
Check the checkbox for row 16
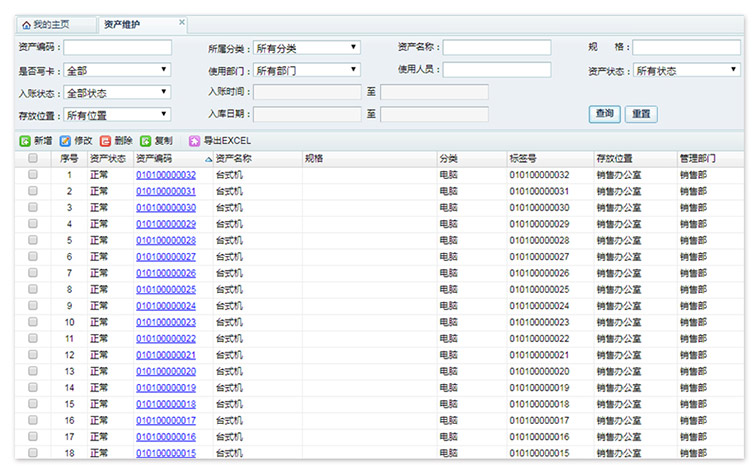pyautogui.click(x=33, y=420)
